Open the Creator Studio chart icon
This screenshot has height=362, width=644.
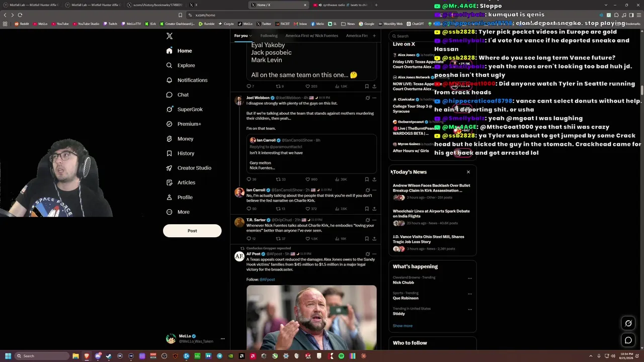pyautogui.click(x=170, y=168)
